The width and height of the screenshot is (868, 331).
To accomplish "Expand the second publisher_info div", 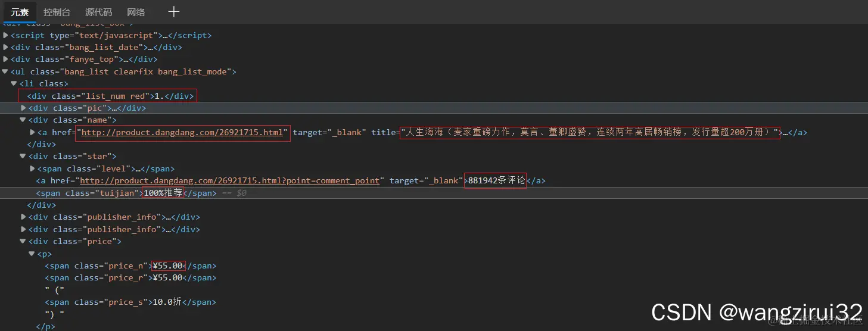I will coord(24,229).
